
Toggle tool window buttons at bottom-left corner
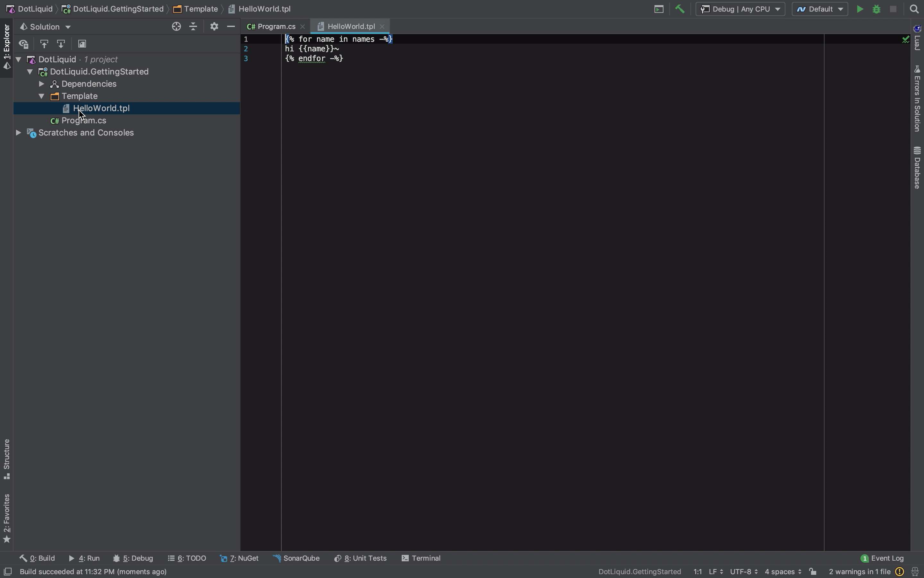[8, 572]
